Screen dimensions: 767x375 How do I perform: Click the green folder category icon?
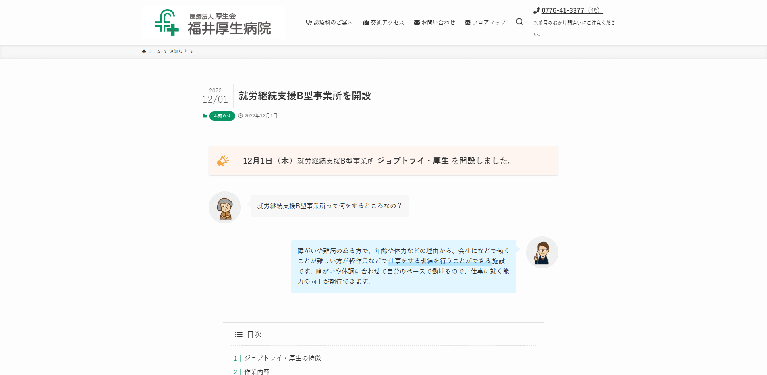pyautogui.click(x=205, y=116)
